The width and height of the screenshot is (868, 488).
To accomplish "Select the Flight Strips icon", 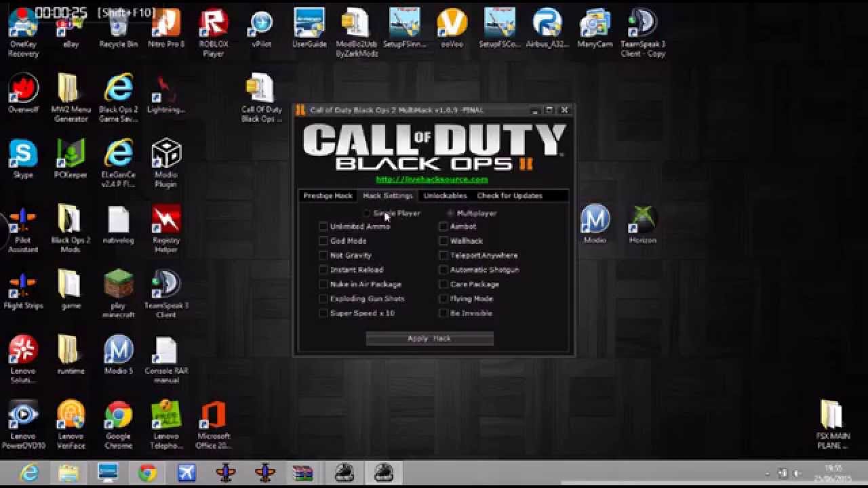I will (x=23, y=290).
